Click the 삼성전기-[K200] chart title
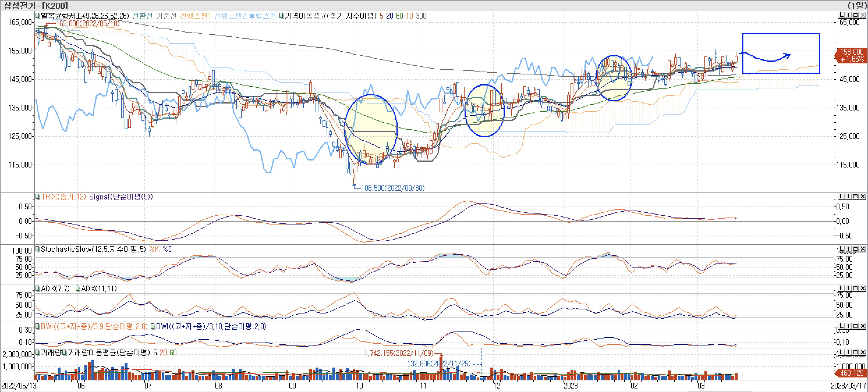Image resolution: width=868 pixels, height=392 pixels. pos(36,6)
